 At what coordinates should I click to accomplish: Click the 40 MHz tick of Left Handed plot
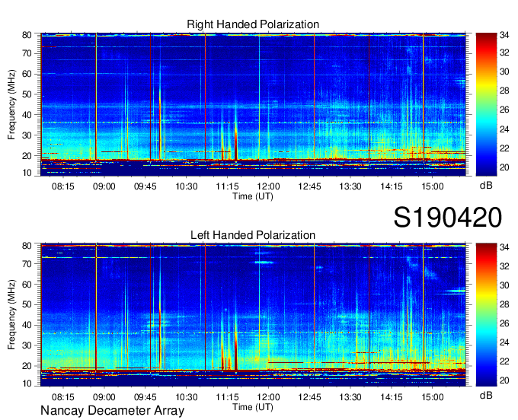[x=27, y=325]
